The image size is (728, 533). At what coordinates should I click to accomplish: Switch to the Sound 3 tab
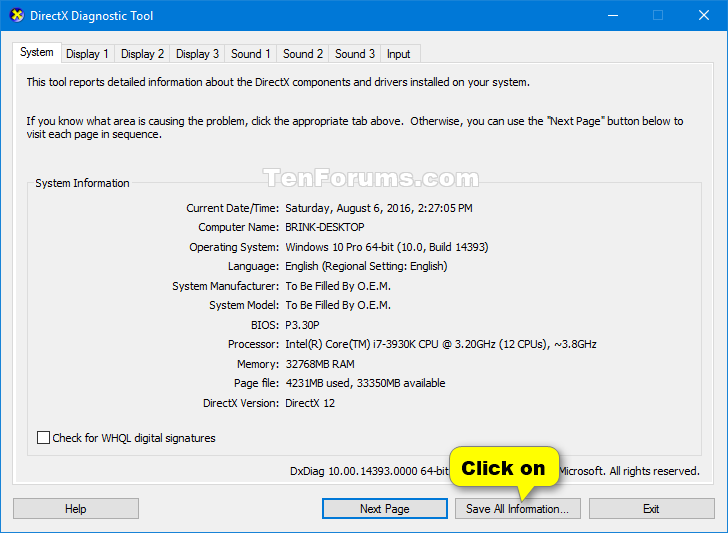pyautogui.click(x=355, y=54)
